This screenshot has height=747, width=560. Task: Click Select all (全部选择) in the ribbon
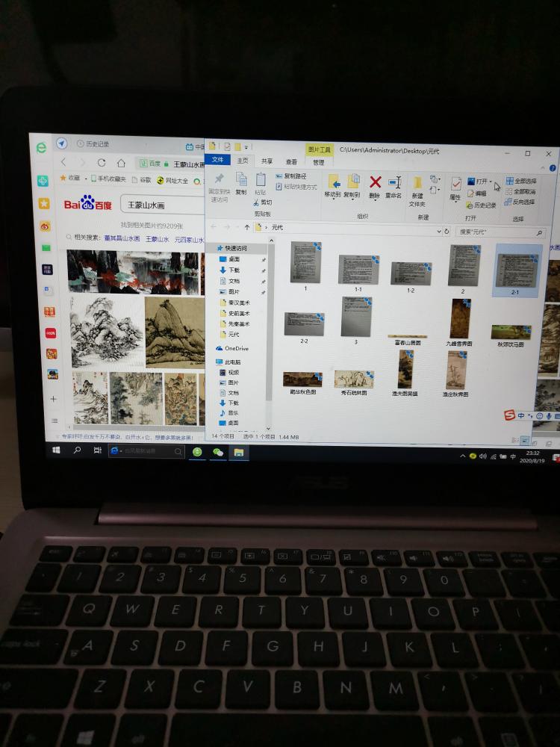(521, 181)
